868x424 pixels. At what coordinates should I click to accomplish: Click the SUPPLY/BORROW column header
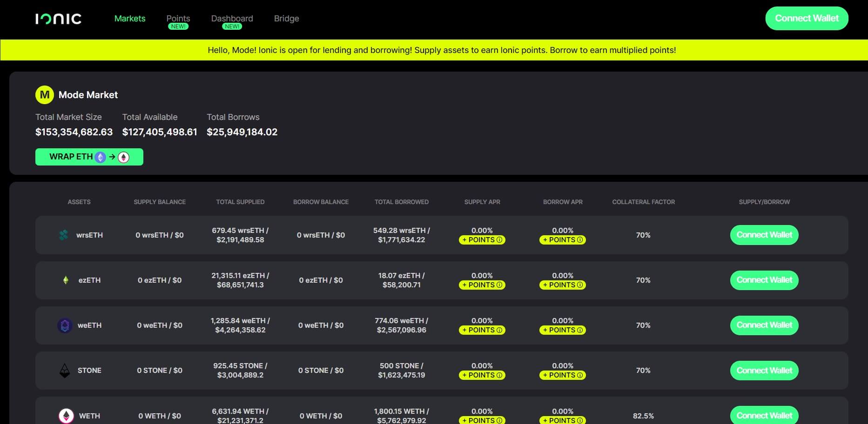point(764,202)
